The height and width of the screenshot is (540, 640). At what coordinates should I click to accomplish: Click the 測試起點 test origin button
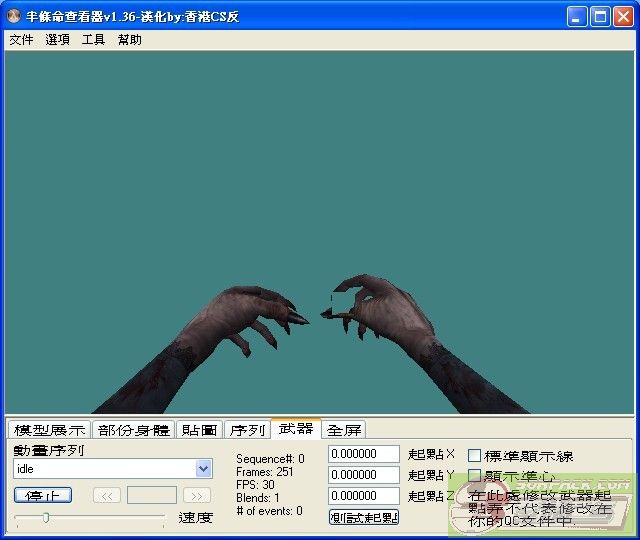pyautogui.click(x=364, y=517)
